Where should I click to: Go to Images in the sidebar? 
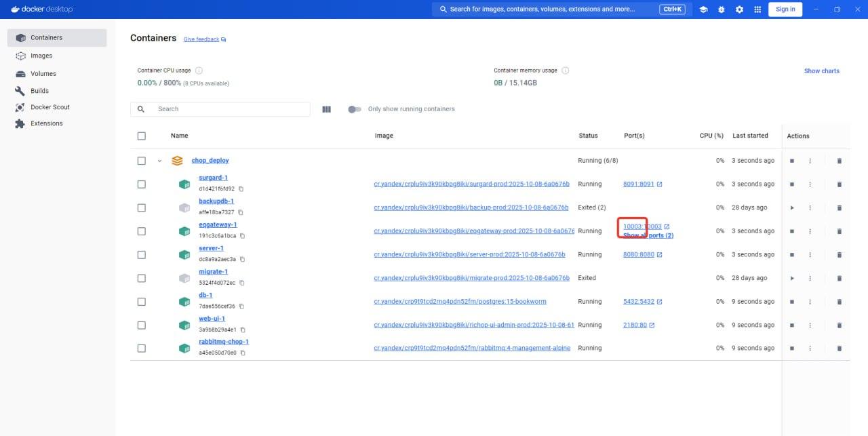(x=41, y=56)
